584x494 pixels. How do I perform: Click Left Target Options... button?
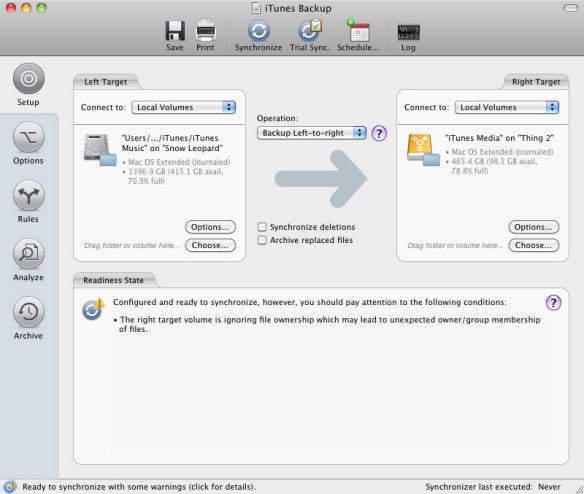point(210,227)
